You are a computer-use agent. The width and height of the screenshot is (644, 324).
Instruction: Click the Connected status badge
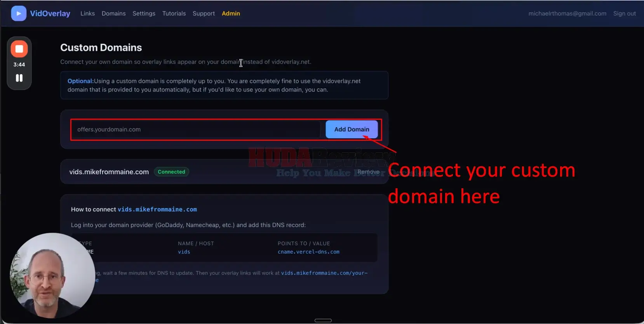171,172
